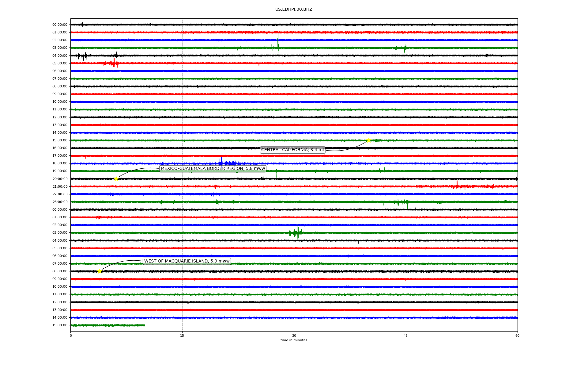
Task: Click the end of the final short green trace
Action: (x=144, y=325)
